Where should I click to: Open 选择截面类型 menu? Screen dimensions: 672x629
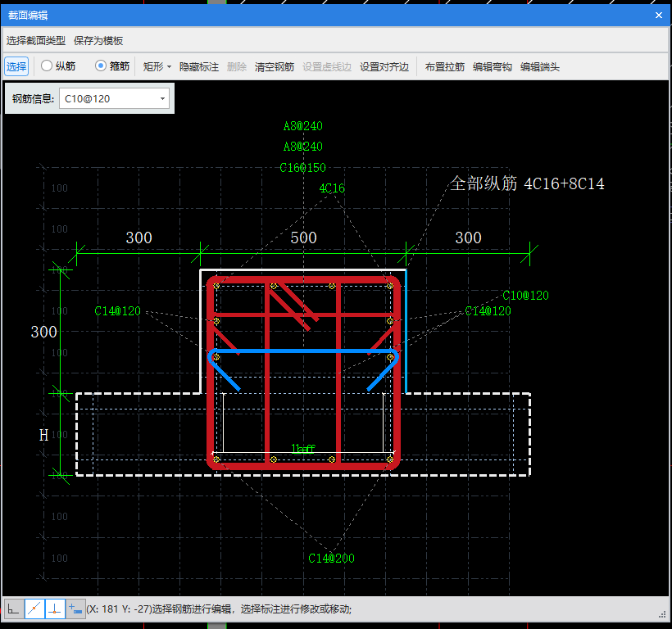(x=35, y=41)
